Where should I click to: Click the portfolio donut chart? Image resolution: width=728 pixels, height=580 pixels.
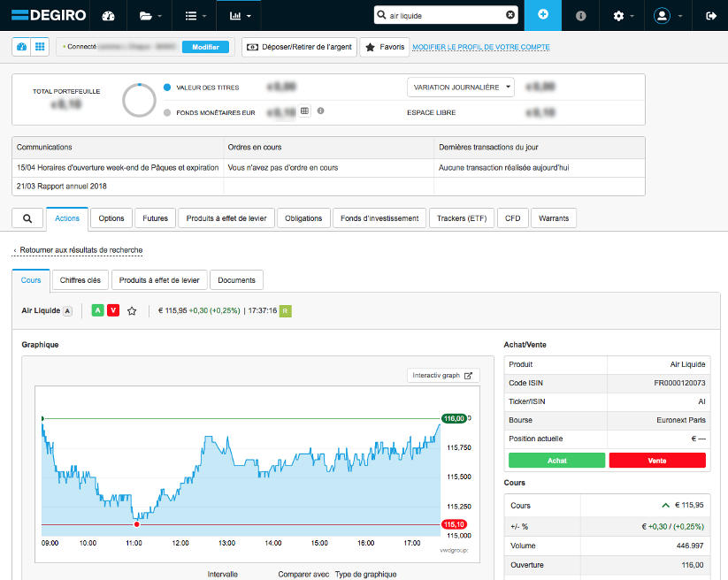click(x=139, y=100)
